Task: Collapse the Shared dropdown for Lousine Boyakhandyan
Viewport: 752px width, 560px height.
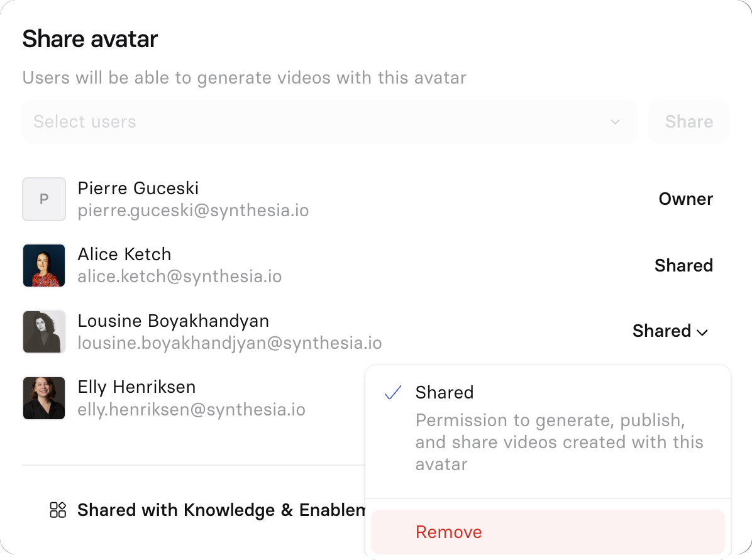Action: (x=670, y=331)
